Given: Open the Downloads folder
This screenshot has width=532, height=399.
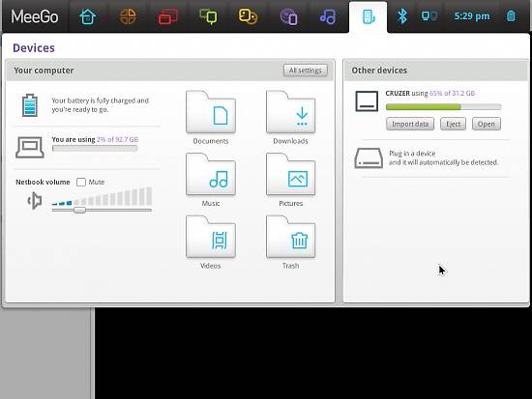Looking at the screenshot, I should click(x=291, y=118).
